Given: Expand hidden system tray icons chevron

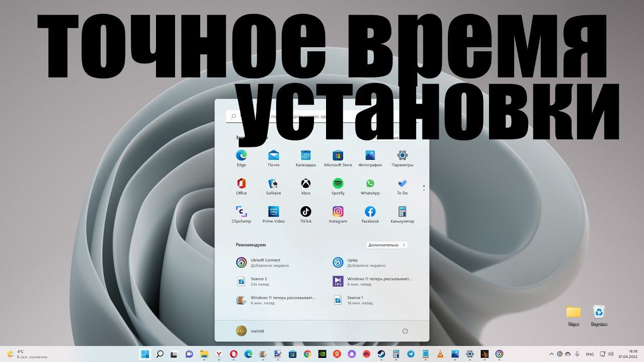Looking at the screenshot, I should pyautogui.click(x=552, y=354).
